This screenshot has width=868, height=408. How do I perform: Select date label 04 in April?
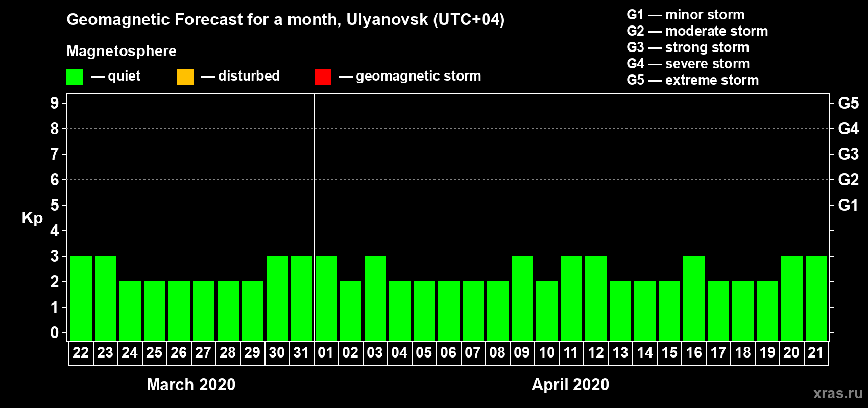[x=399, y=352]
